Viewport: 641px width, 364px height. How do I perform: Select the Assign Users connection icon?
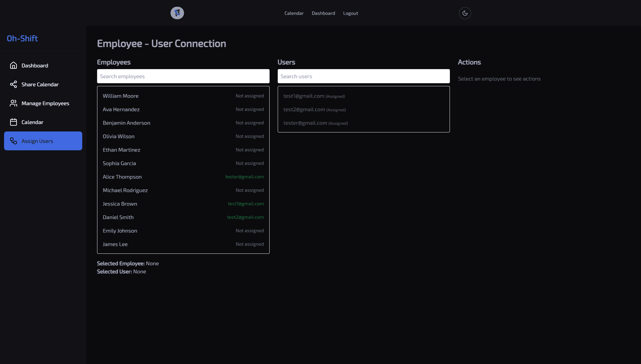click(x=13, y=141)
